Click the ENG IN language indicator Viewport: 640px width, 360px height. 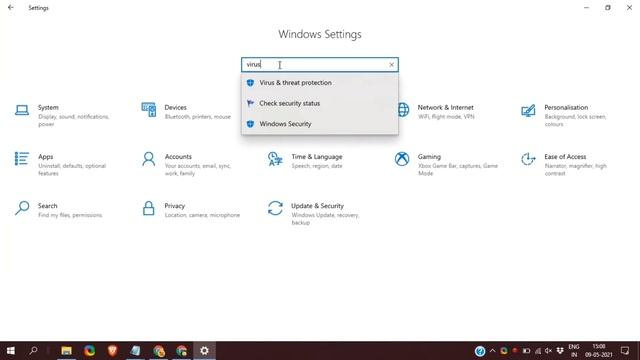point(574,351)
